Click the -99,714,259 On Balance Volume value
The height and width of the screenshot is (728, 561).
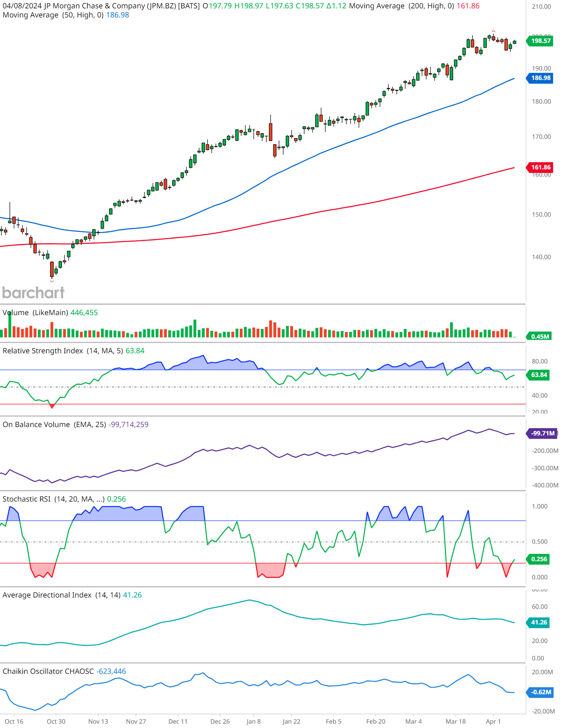pos(129,425)
